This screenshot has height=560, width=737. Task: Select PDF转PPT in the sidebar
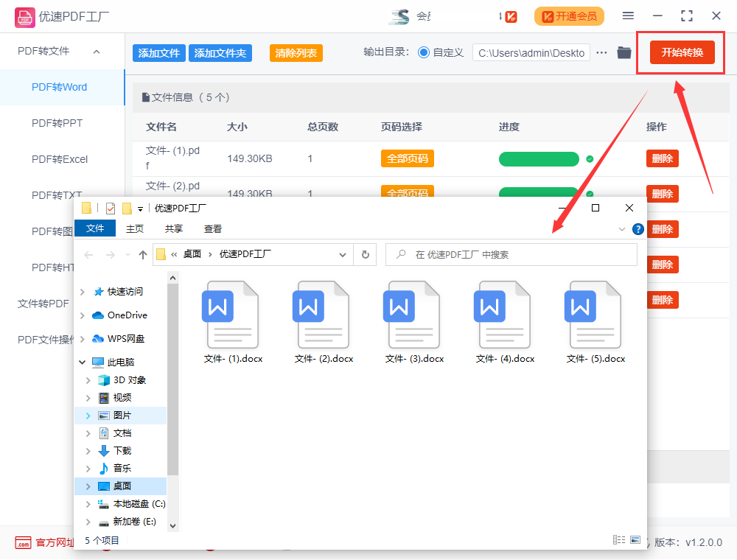pos(62,123)
